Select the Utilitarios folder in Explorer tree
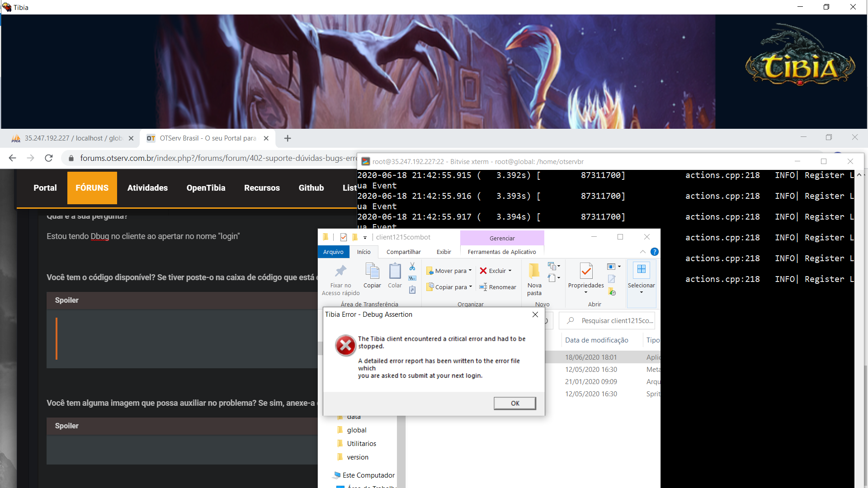Image resolution: width=868 pixels, height=488 pixels. 361,444
